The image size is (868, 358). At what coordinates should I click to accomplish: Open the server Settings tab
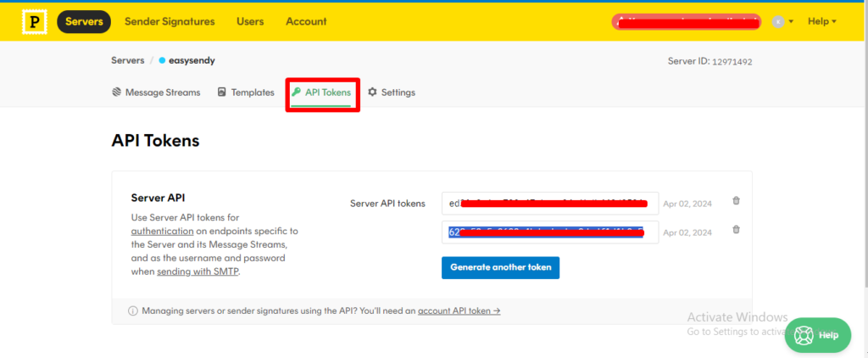pos(392,92)
